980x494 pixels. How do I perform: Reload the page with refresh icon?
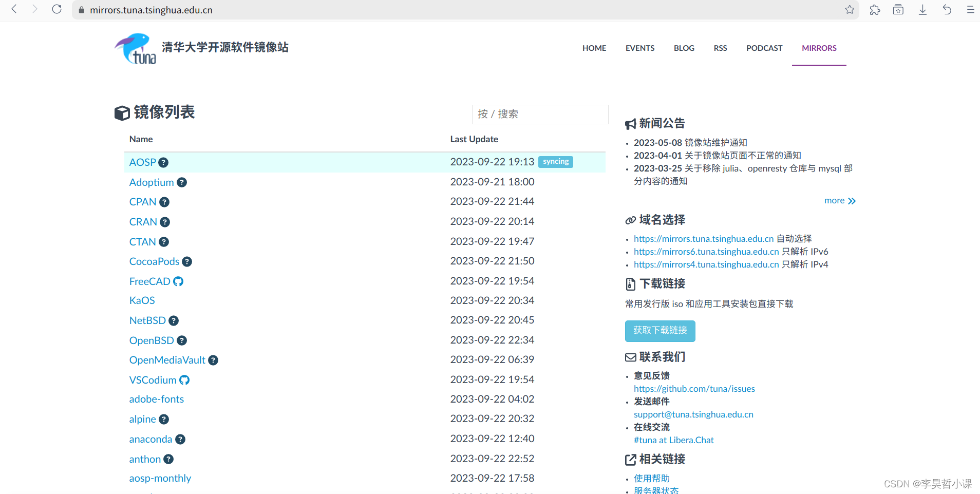point(57,9)
